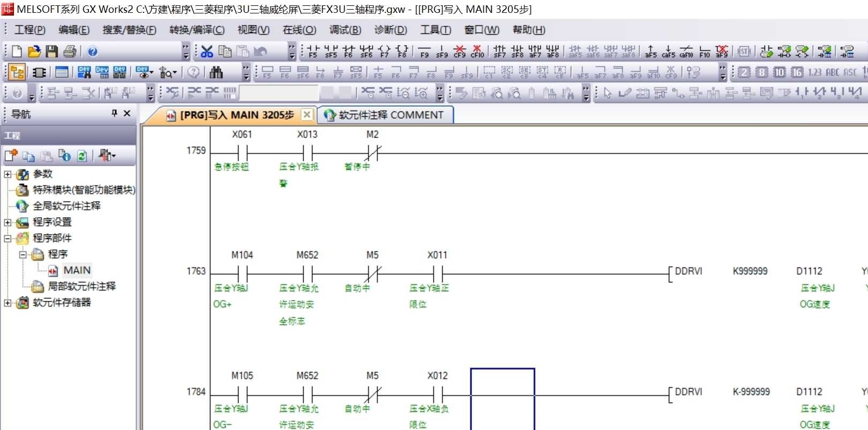The height and width of the screenshot is (430, 868).
Task: Collapse the 程序部件 tree node
Action: (8, 239)
